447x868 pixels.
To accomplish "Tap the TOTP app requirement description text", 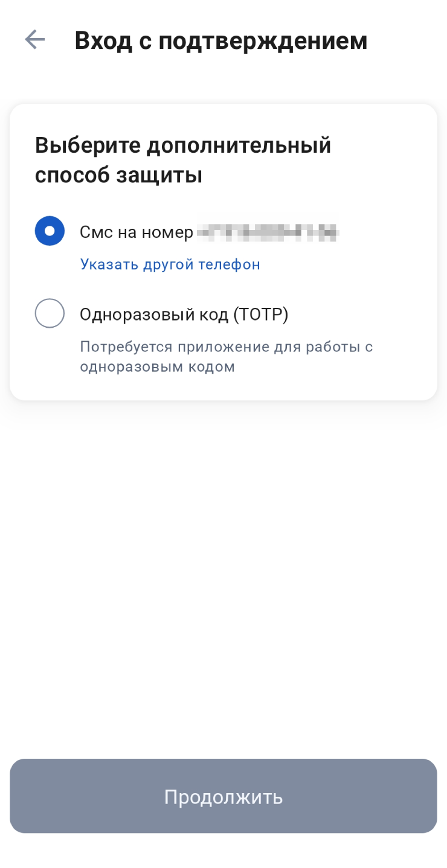I will [226, 357].
